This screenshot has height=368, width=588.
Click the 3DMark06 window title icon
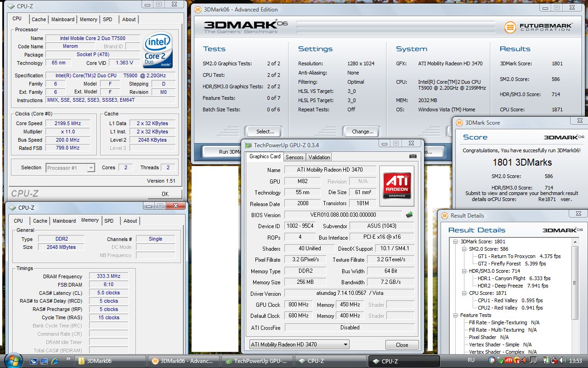click(x=198, y=9)
